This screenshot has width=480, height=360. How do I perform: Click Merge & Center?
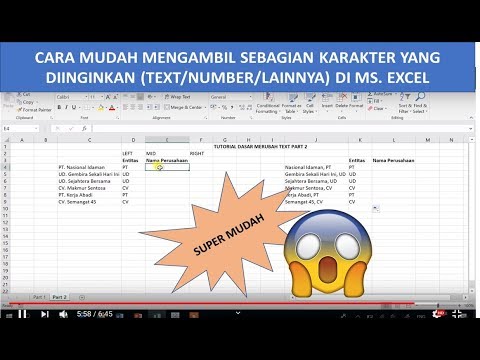tap(183, 107)
